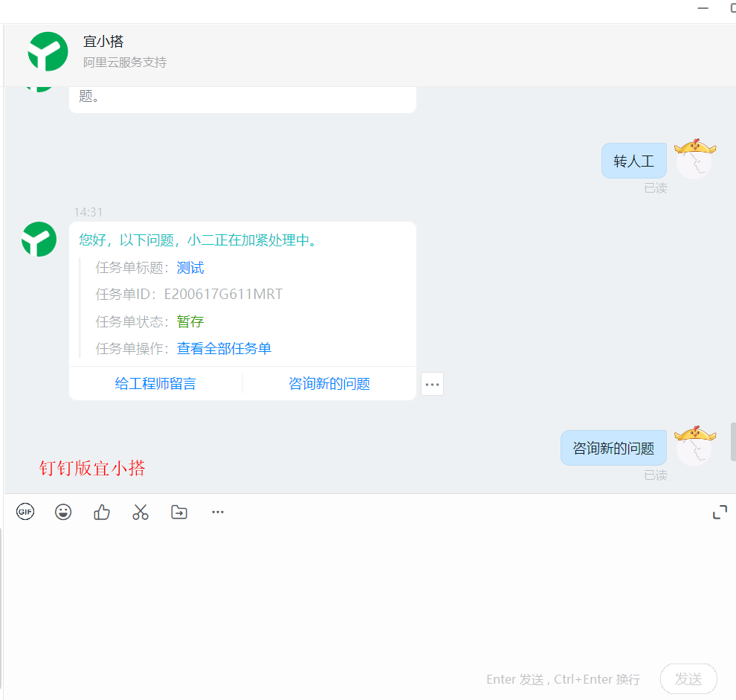Click the 14:31 timestamp

pos(88,212)
